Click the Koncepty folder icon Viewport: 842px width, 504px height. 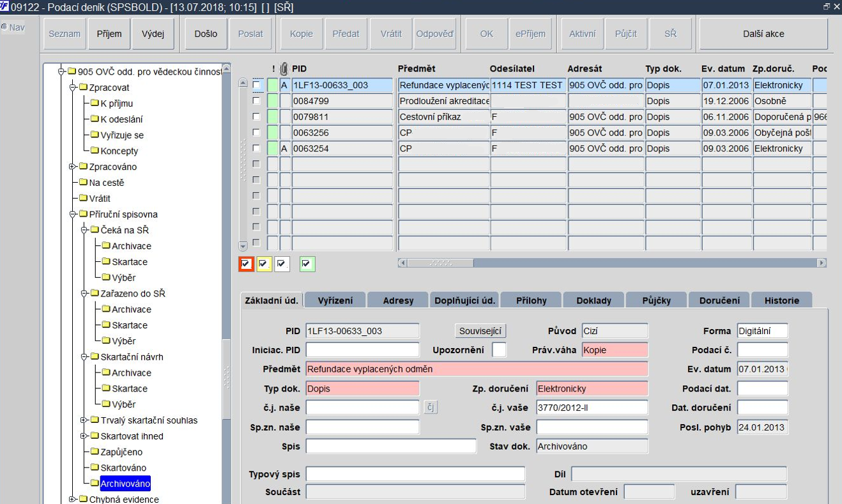coord(95,151)
